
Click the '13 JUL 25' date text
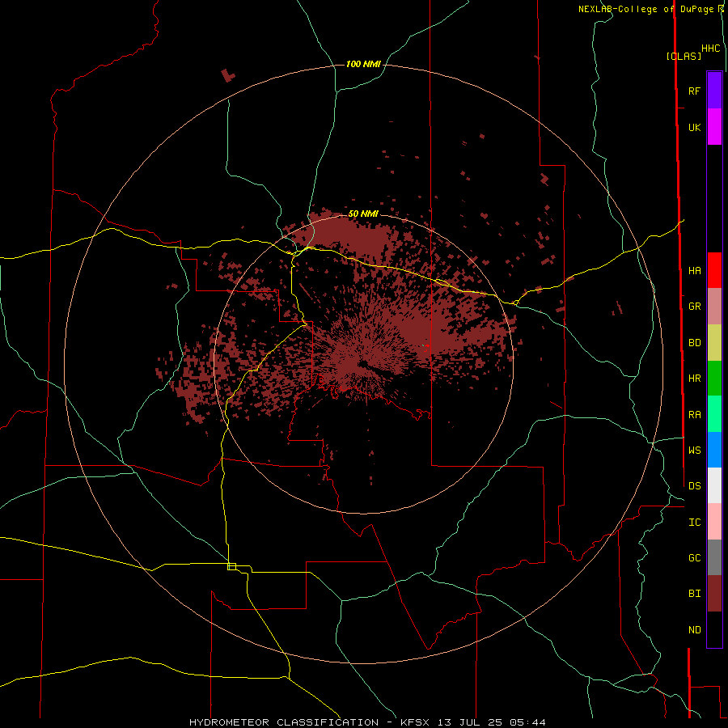(468, 722)
